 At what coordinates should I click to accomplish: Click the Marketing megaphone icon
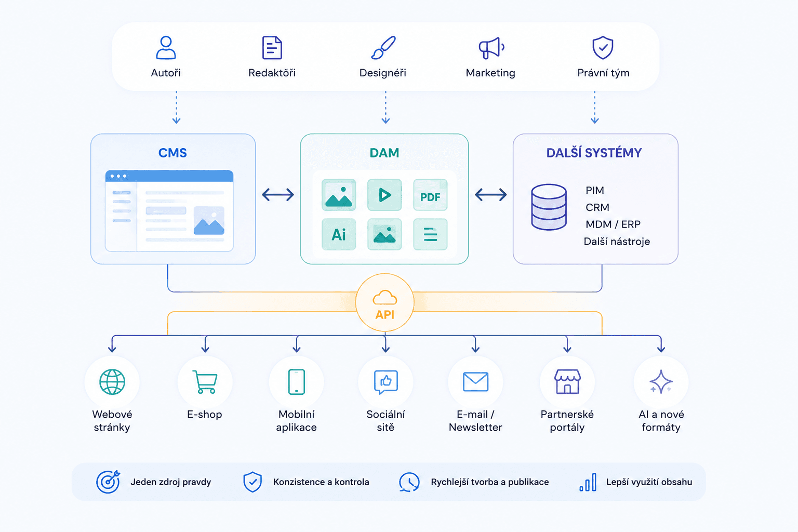[x=491, y=48]
